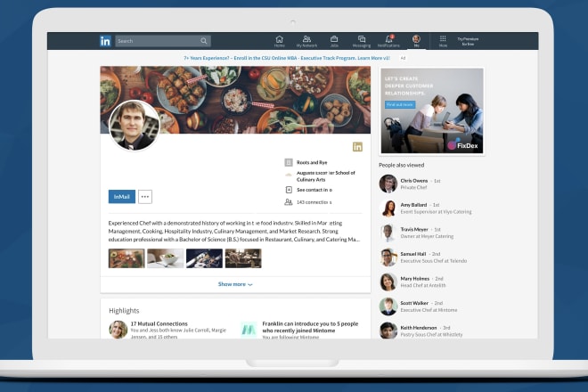
Task: Click the search magnifier icon
Action: pyautogui.click(x=204, y=41)
